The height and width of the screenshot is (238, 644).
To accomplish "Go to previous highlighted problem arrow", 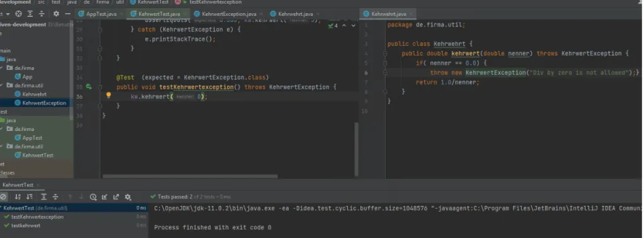I will coord(344,25).
